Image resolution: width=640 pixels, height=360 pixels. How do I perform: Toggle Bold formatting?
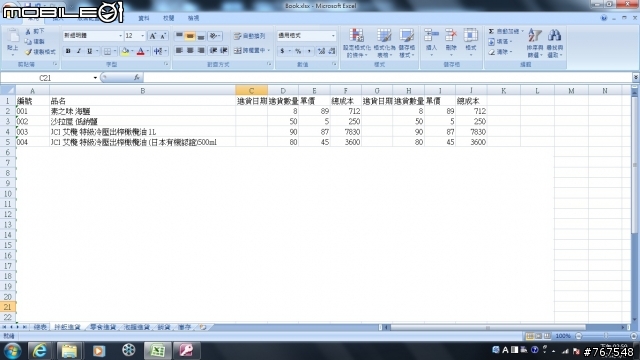point(68,51)
